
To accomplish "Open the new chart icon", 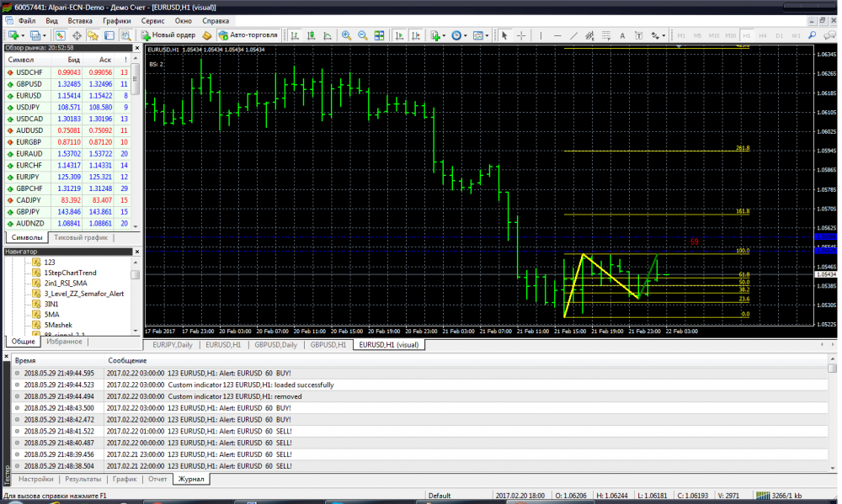I will (x=13, y=35).
